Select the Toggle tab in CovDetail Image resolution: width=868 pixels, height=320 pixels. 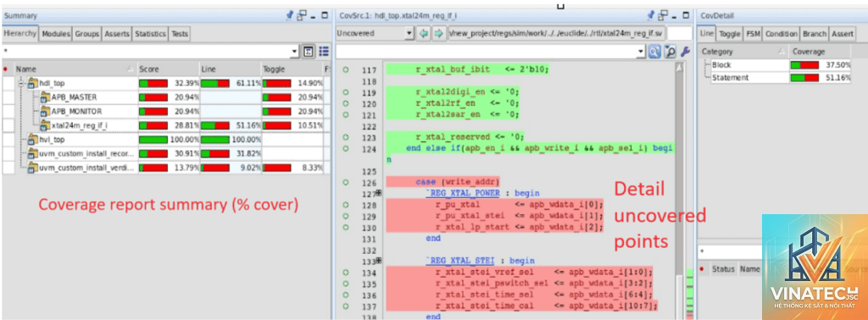(730, 34)
